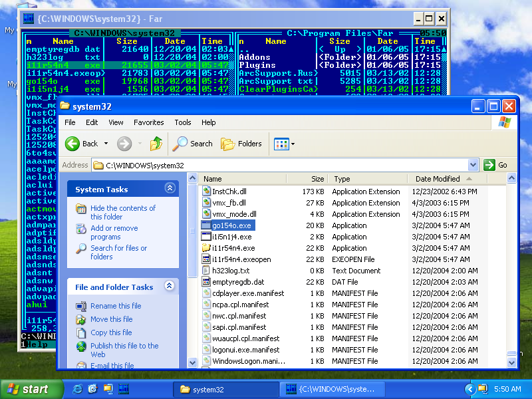This screenshot has width=532, height=399.
Task: Launch Internet Explorer from Quick Launch
Action: tap(77, 389)
